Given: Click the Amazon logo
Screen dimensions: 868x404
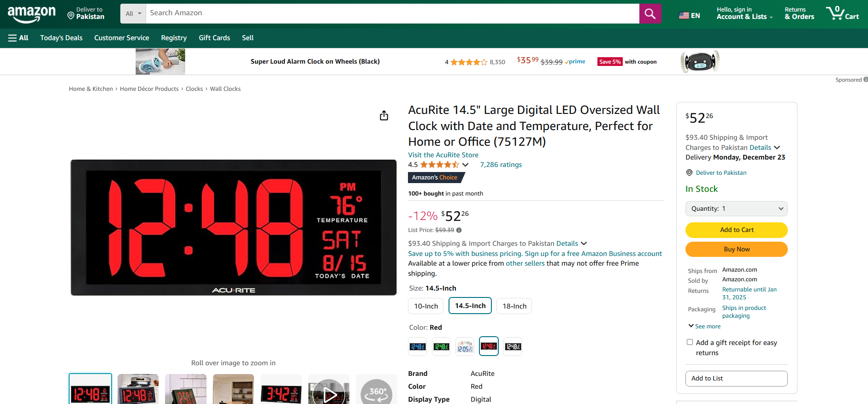Looking at the screenshot, I should [x=31, y=14].
